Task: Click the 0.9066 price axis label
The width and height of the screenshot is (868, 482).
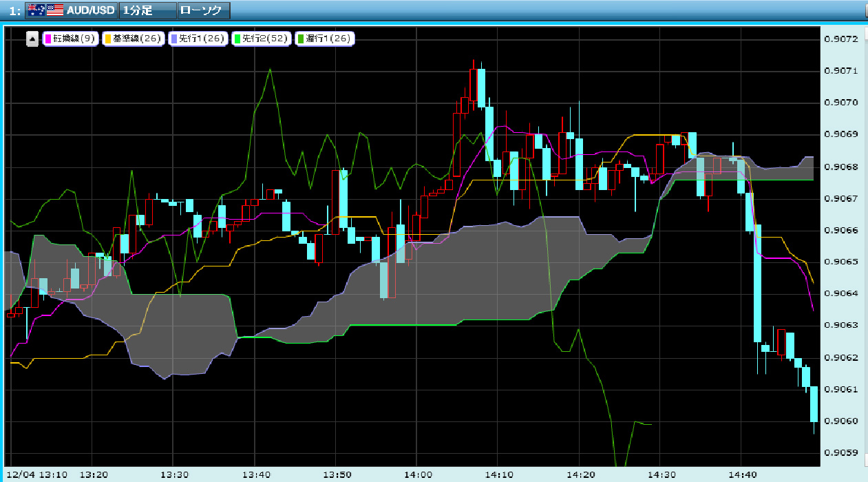Action: coord(841,230)
